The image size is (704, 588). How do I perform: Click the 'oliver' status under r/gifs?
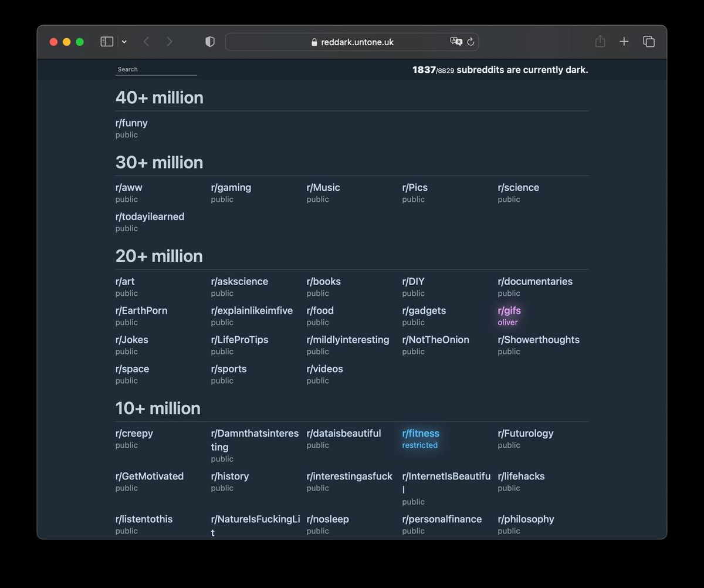click(508, 322)
